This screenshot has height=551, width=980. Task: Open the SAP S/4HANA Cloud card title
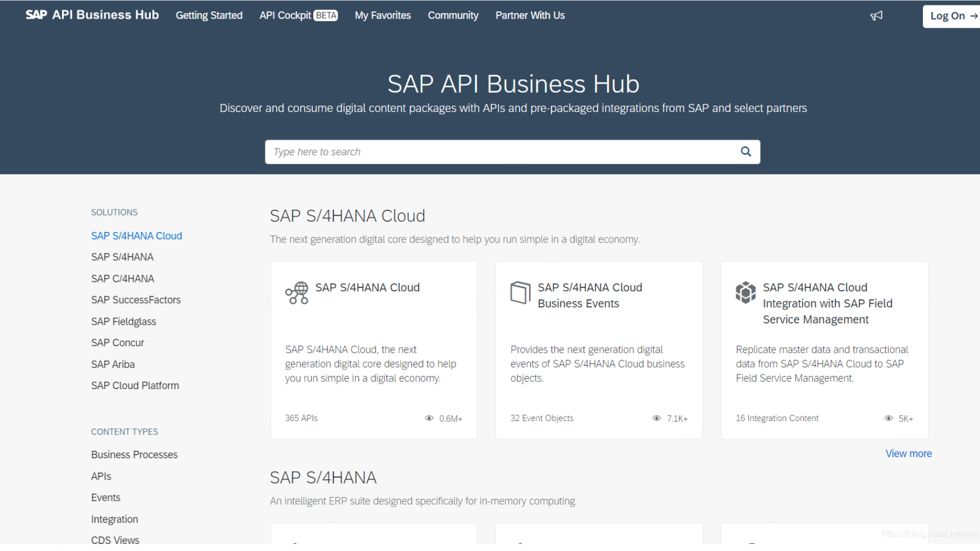pos(368,287)
